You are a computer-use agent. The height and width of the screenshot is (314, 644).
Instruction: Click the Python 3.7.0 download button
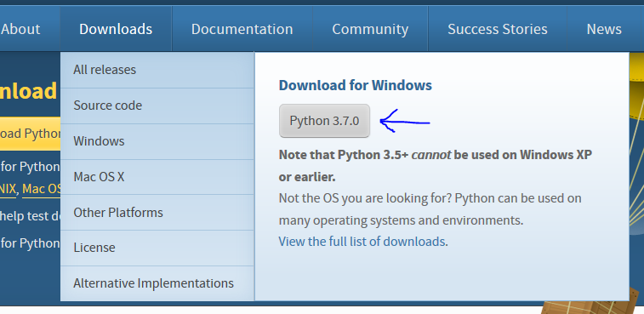[x=324, y=121]
